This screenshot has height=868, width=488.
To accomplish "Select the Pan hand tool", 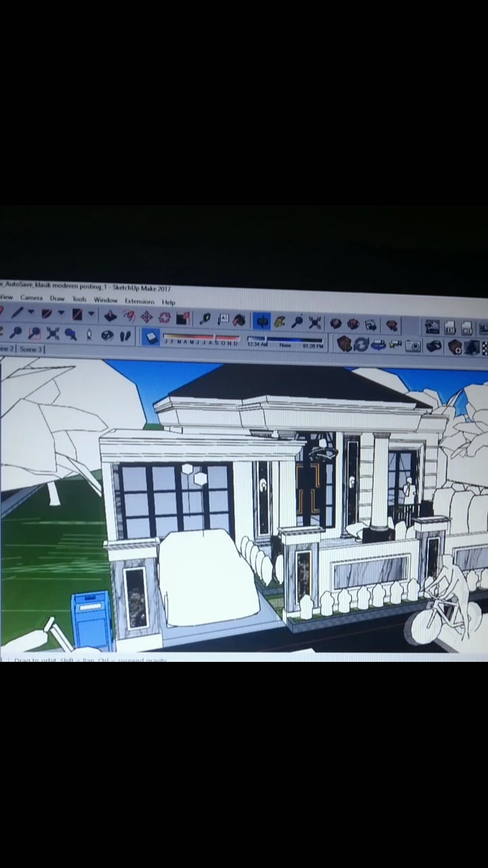I will (x=279, y=321).
